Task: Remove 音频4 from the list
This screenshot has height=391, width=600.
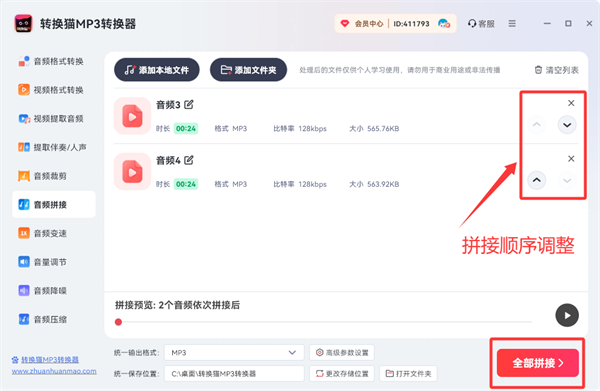Action: [571, 158]
